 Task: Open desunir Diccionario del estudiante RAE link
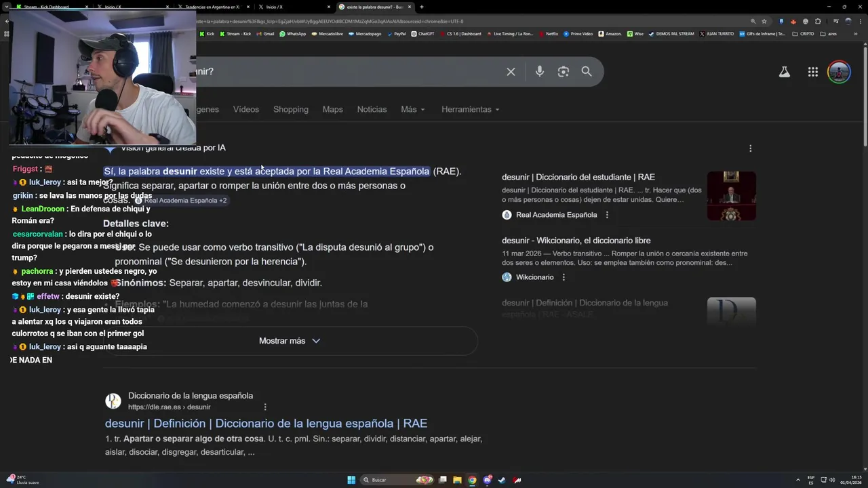(x=578, y=177)
